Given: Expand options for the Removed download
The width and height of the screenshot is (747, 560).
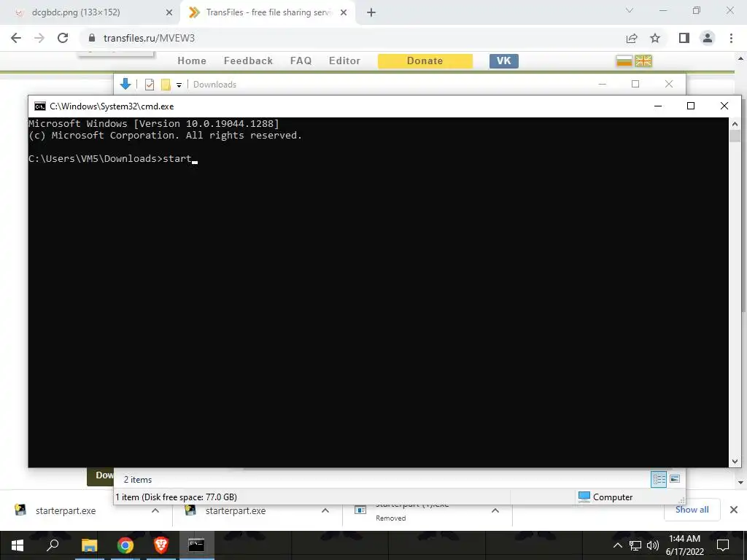Looking at the screenshot, I should coord(495,510).
